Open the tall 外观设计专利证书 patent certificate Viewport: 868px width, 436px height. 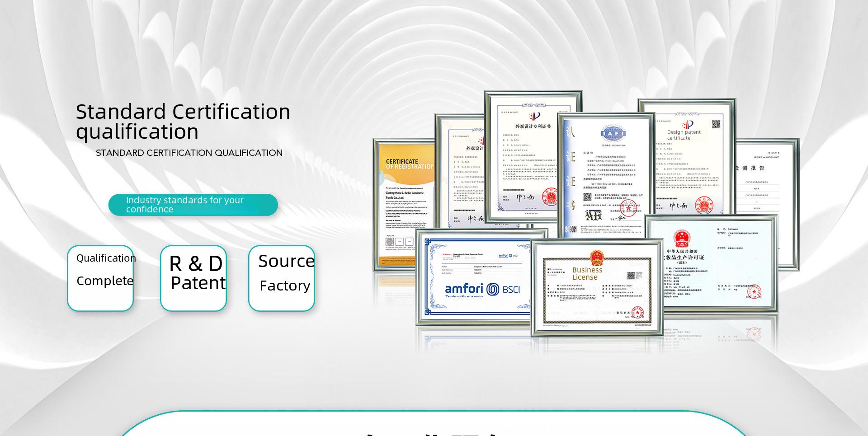[533, 157]
